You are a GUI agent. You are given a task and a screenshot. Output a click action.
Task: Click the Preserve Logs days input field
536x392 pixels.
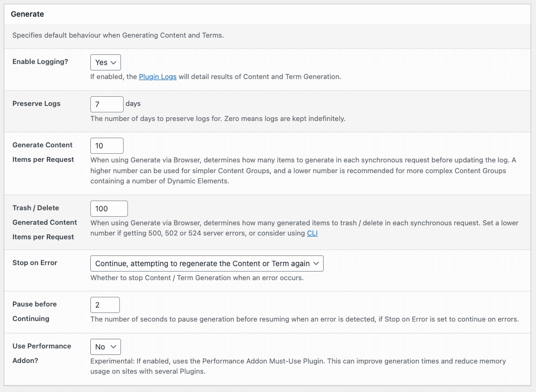106,104
